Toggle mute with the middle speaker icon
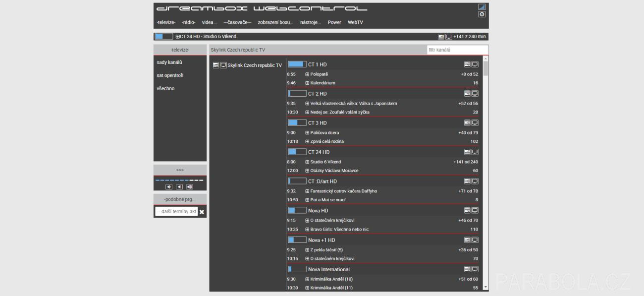Viewport: 644px width, 296px height. [x=179, y=187]
